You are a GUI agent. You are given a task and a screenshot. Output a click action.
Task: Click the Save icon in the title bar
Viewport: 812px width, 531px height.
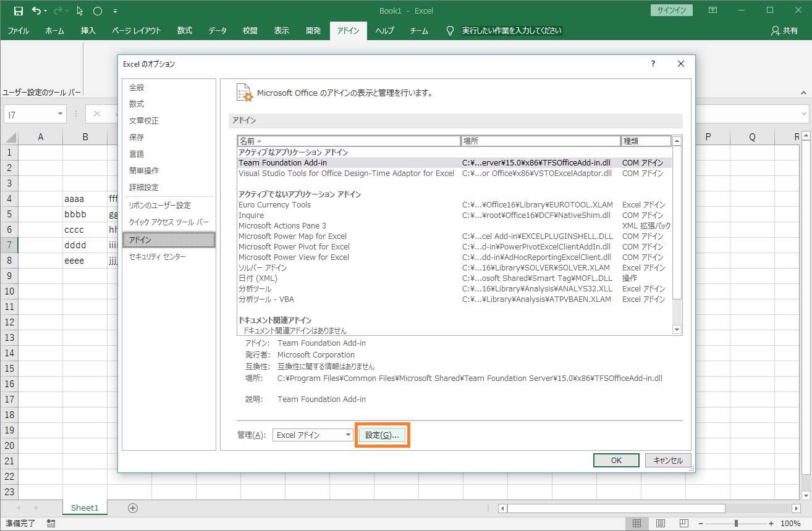pos(18,10)
